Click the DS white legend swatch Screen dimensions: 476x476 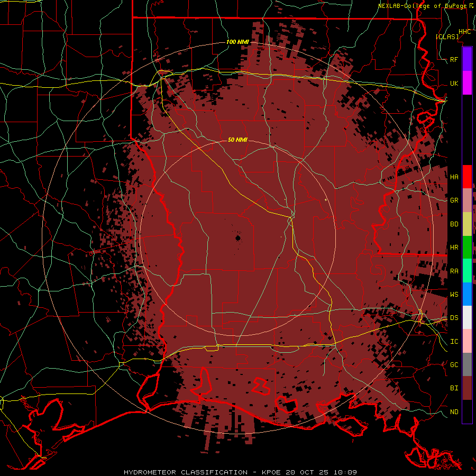pyautogui.click(x=467, y=317)
